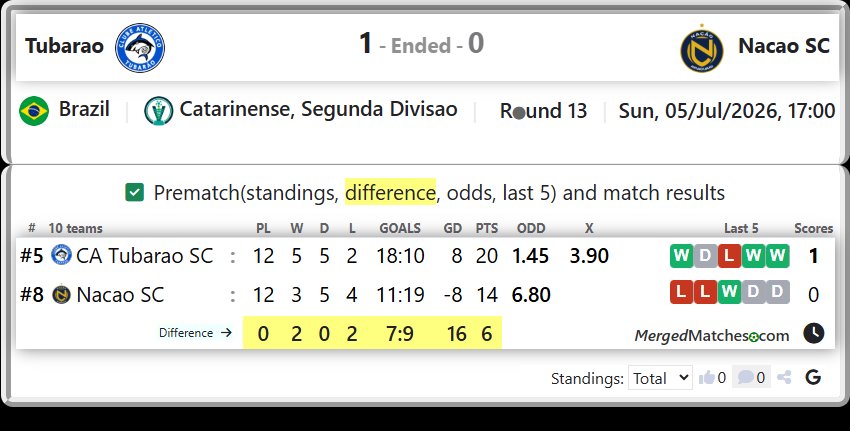Click the Catarinense league trophy icon
Image resolution: width=850 pixels, height=431 pixels.
click(158, 111)
